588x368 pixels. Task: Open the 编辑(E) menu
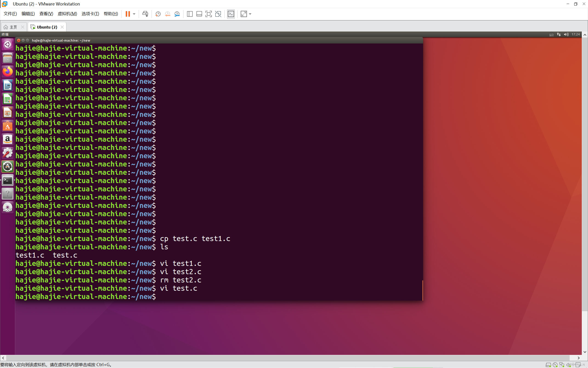[x=28, y=14]
